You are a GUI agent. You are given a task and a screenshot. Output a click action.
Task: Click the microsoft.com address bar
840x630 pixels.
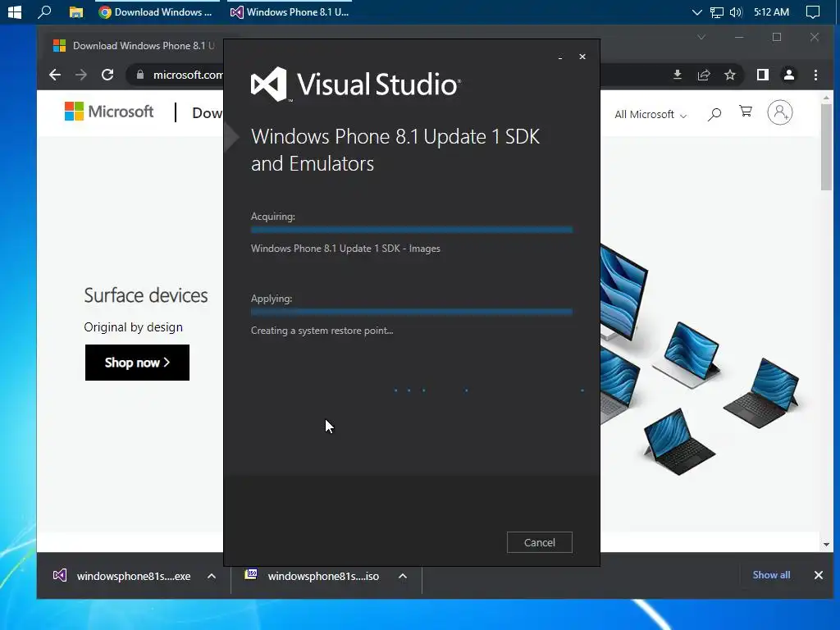(x=188, y=75)
